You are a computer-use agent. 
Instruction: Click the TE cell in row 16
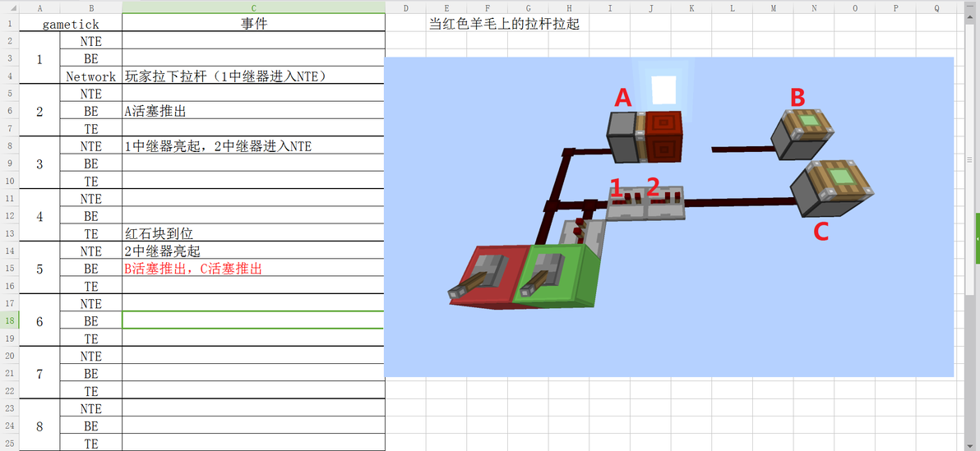[91, 286]
